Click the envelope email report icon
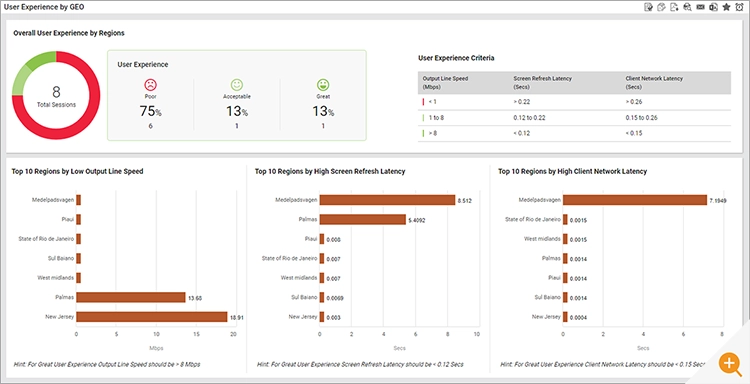 (700, 7)
